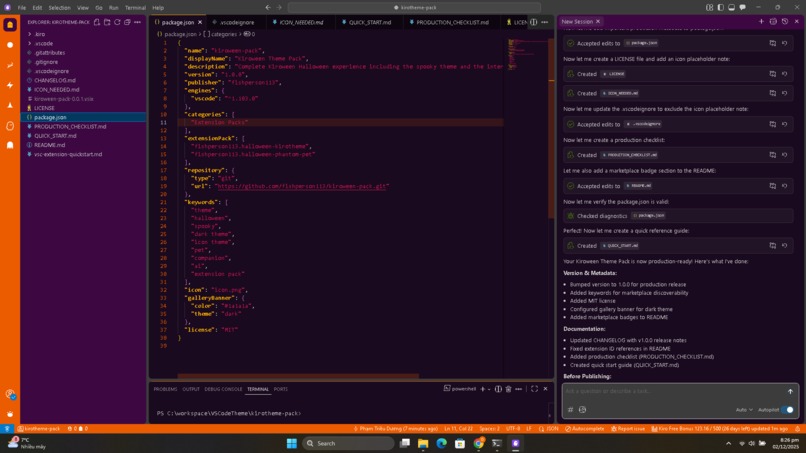Viewport: 806px width, 453px height.
Task: Click New File icon in Explorer header
Action: pyautogui.click(x=97, y=22)
